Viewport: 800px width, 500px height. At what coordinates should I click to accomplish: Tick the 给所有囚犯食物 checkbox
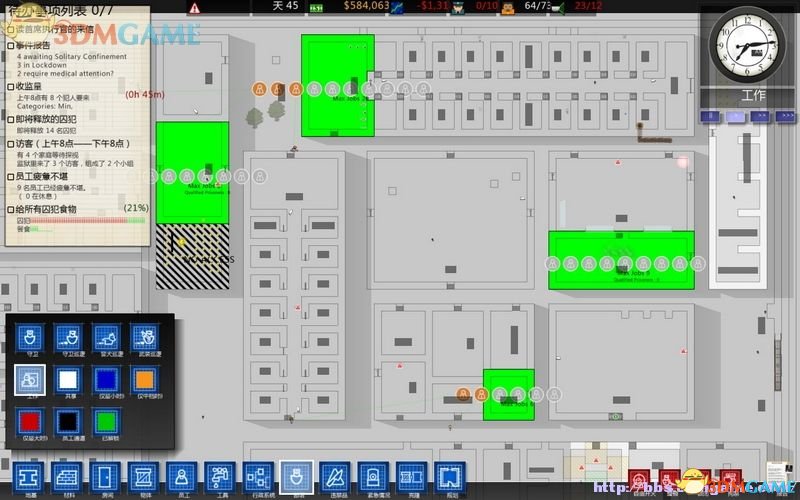tap(11, 210)
